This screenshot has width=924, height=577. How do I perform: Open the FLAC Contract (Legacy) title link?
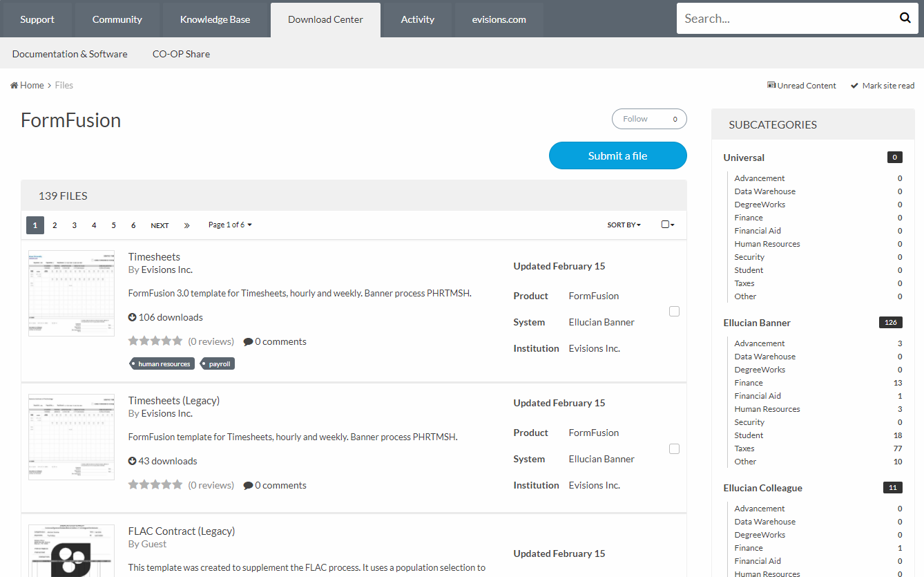point(182,531)
